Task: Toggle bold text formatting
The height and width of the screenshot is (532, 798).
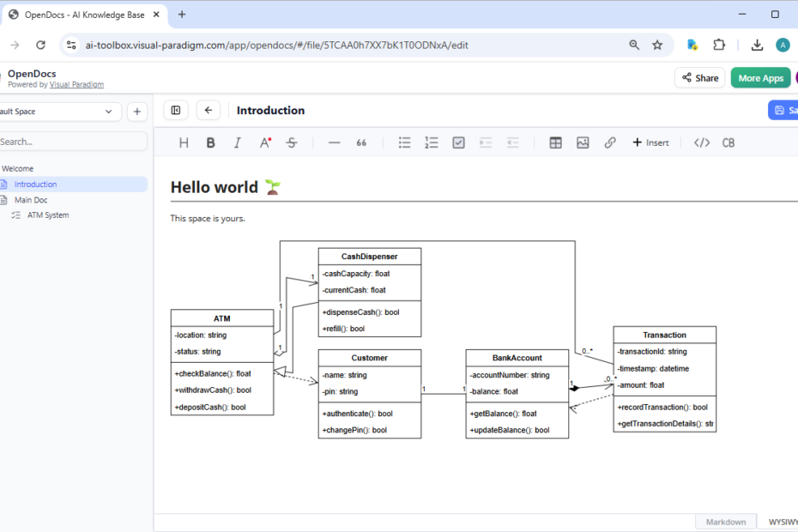Action: 210,142
